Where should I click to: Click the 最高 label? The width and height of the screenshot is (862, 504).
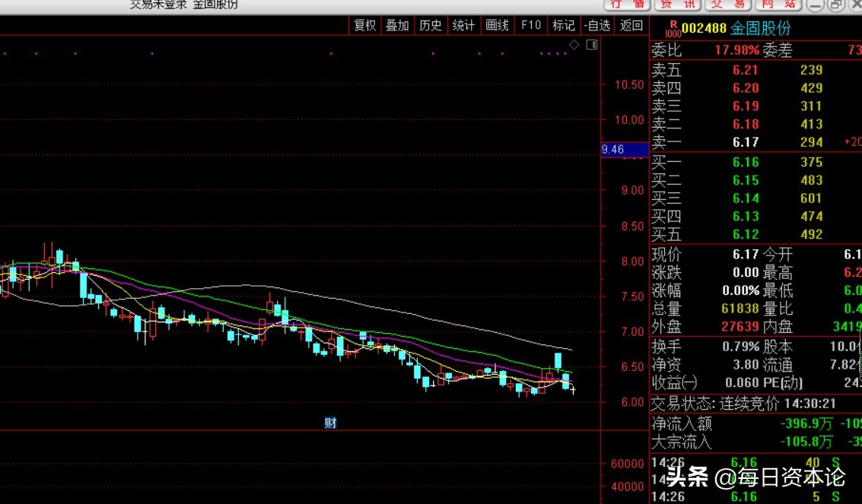click(x=778, y=273)
